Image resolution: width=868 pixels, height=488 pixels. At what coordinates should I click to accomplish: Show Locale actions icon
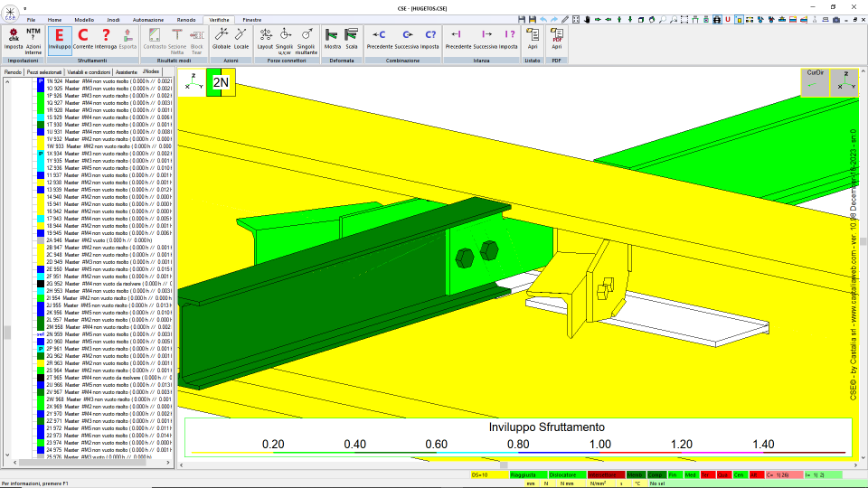(241, 39)
